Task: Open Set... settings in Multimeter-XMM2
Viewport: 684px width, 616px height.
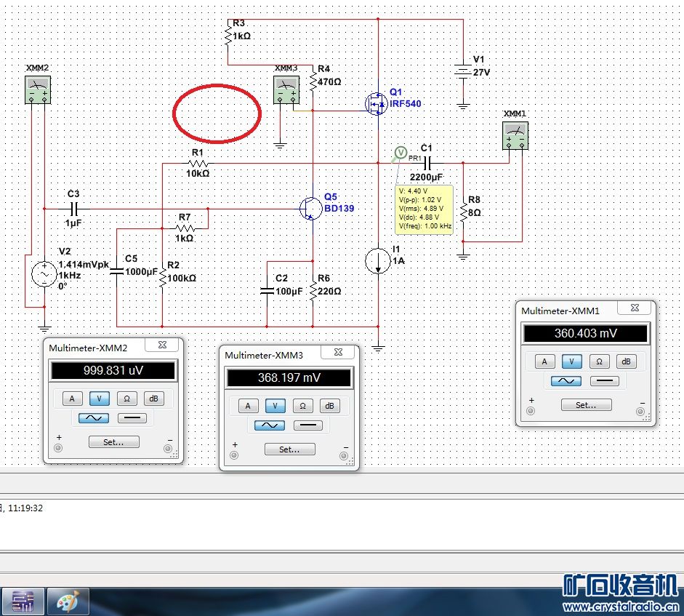Action: click(110, 441)
